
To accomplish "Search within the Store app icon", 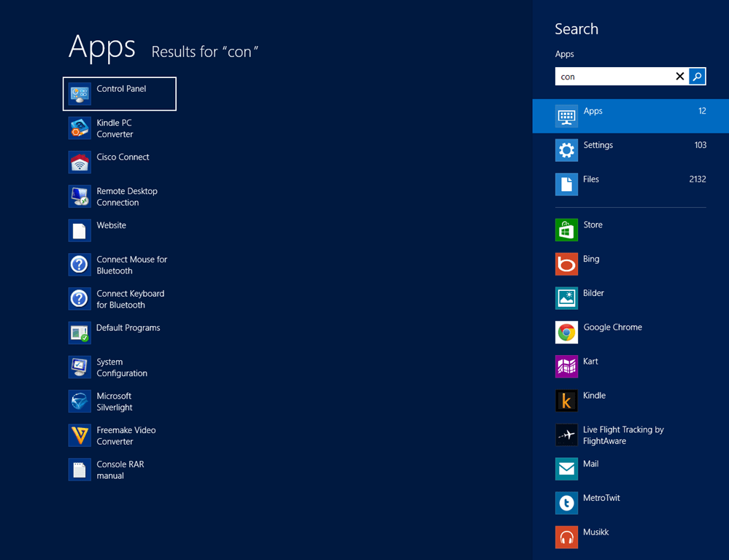I will 566,230.
